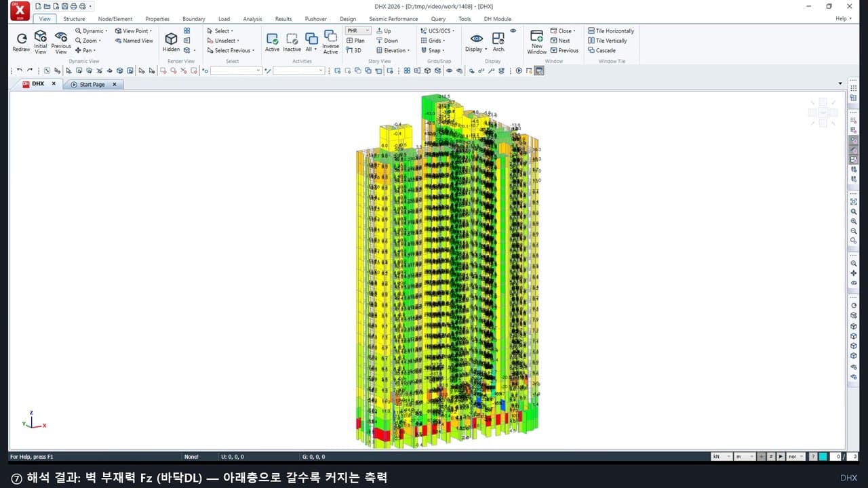Show Active elements only
Screen dimensions: 868x488
point(272,42)
